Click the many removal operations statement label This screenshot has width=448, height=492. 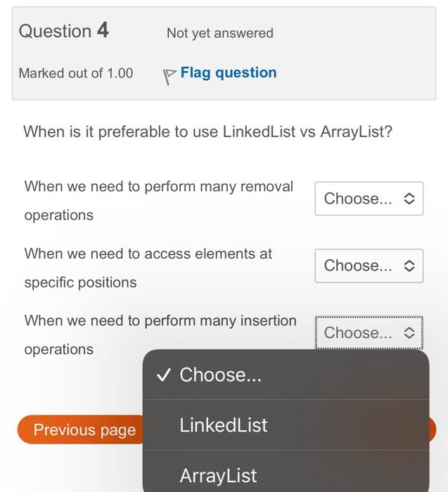click(159, 201)
